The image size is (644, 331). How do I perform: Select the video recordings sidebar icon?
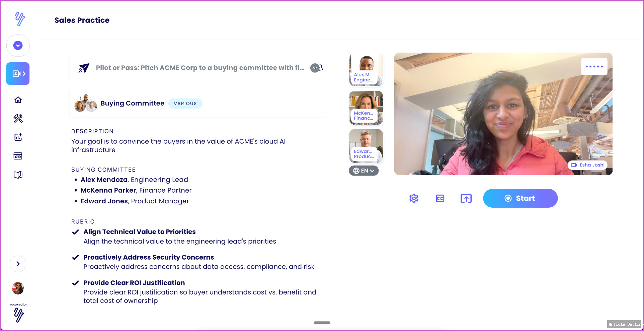18,156
